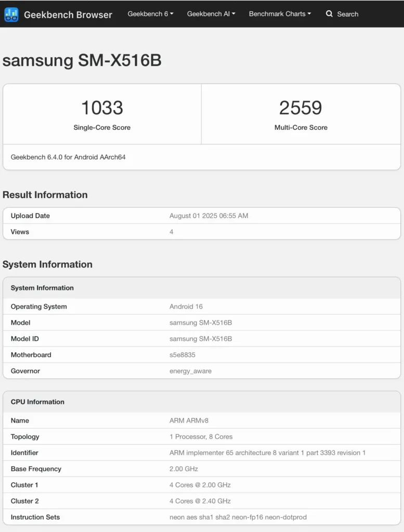This screenshot has height=532, width=404.
Task: Click the CPU Information table header
Action: [37, 402]
